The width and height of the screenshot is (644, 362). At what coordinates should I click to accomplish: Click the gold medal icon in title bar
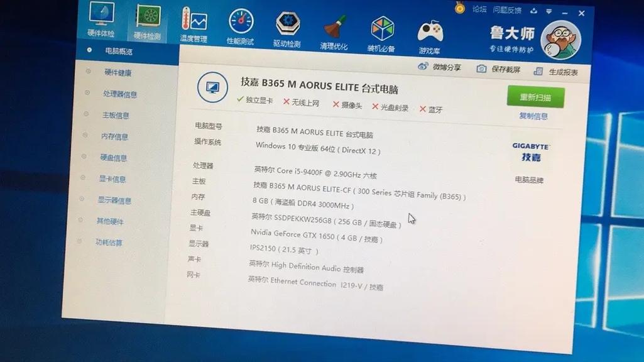459,8
